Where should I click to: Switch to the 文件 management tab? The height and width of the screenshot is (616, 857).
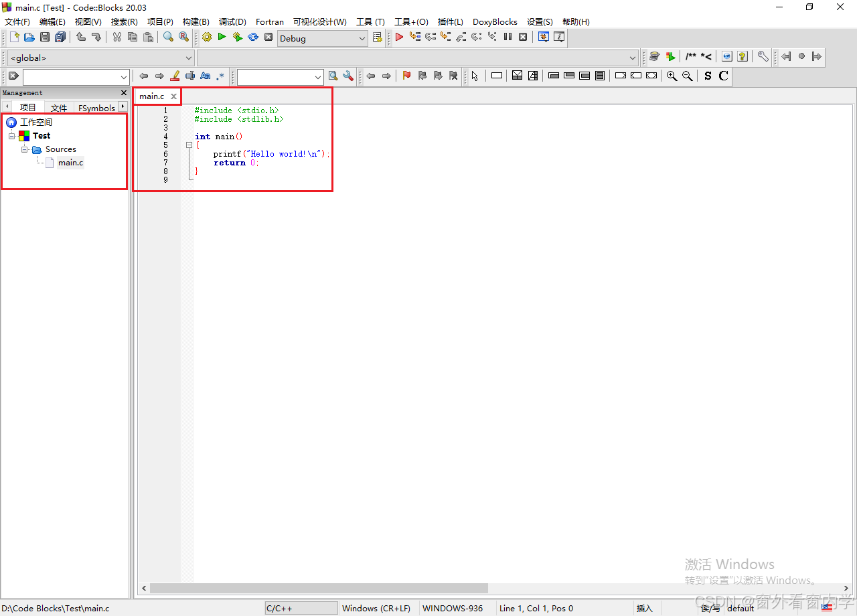click(x=59, y=108)
